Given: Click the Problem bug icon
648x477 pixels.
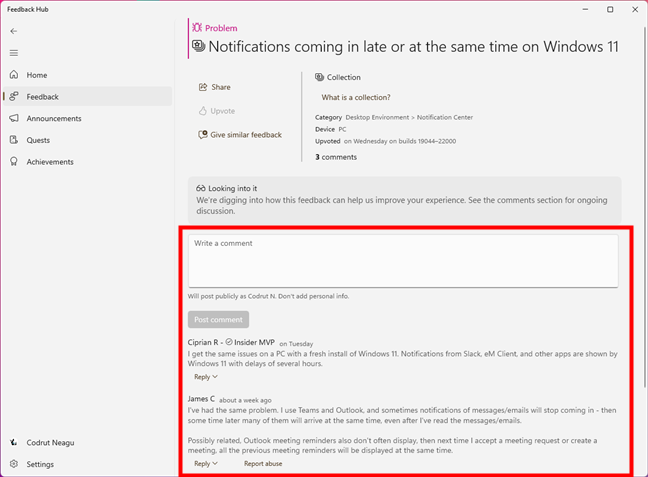Looking at the screenshot, I should tap(197, 28).
